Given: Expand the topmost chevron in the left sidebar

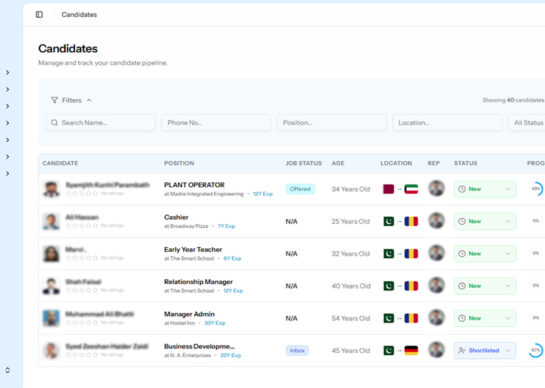Looking at the screenshot, I should pos(7,73).
